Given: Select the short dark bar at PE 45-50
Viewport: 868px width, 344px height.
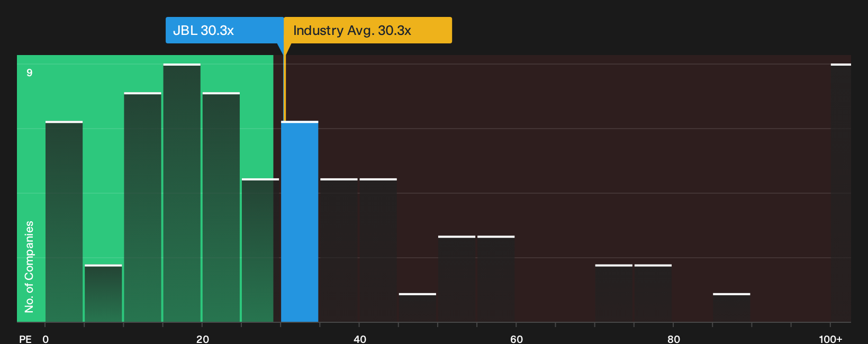Looking at the screenshot, I should pos(418,308).
